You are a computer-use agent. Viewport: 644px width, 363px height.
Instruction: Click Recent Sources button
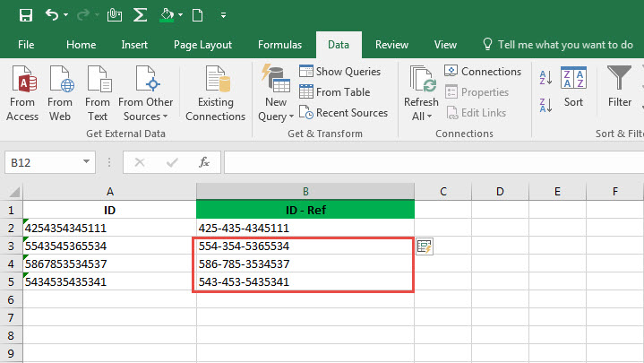343,112
